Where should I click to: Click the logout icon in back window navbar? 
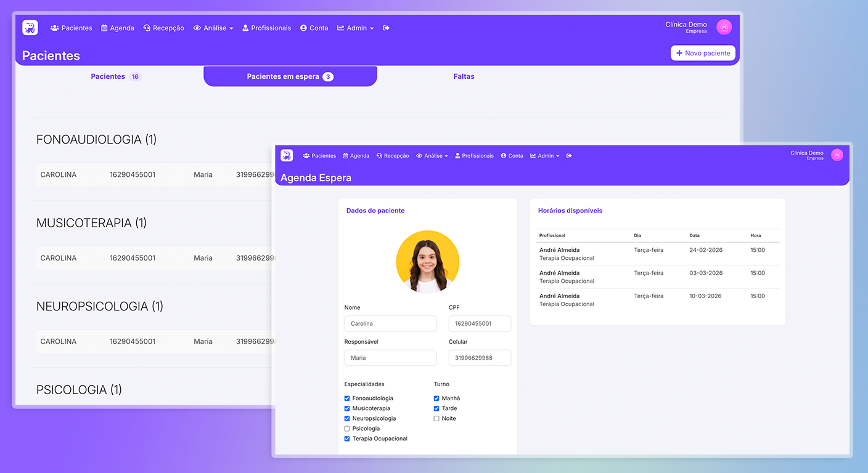(x=386, y=28)
